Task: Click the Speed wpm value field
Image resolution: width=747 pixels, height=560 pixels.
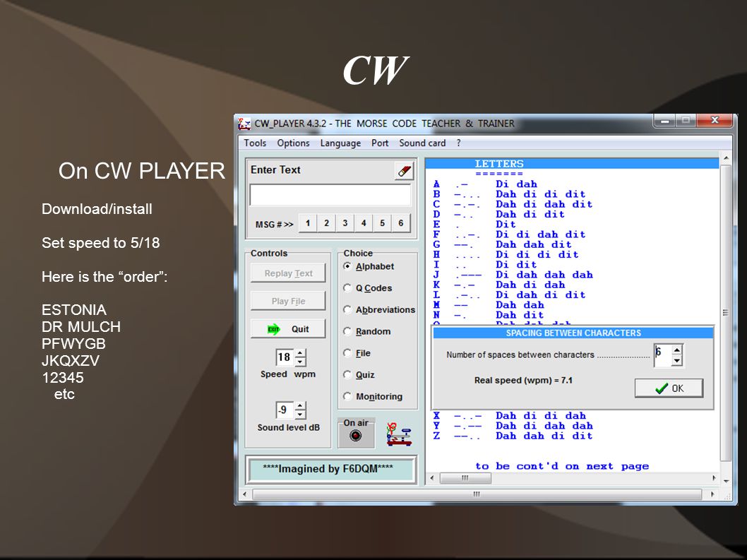Action: pos(285,357)
